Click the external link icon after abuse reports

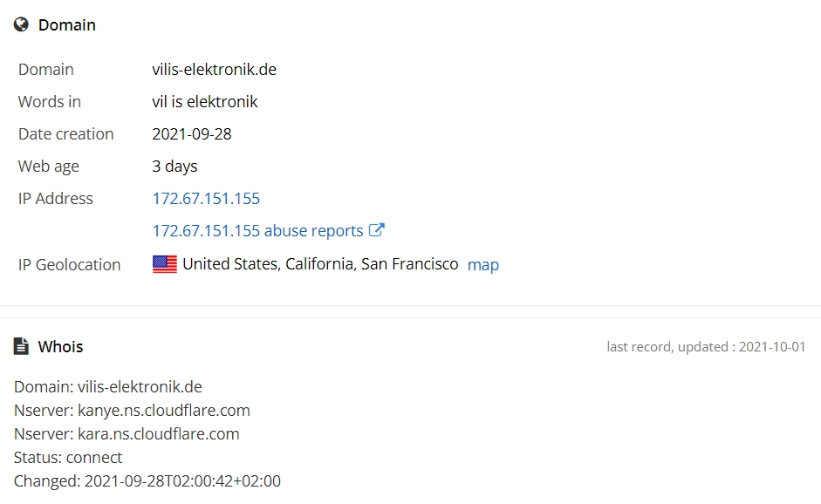[x=376, y=229]
